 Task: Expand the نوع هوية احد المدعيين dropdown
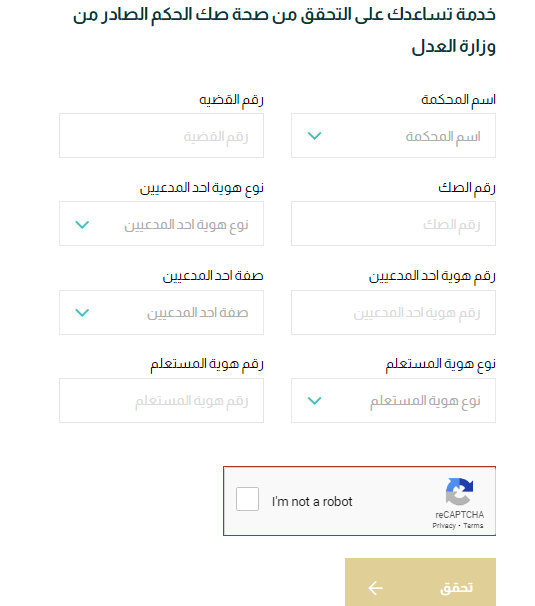pyautogui.click(x=161, y=223)
